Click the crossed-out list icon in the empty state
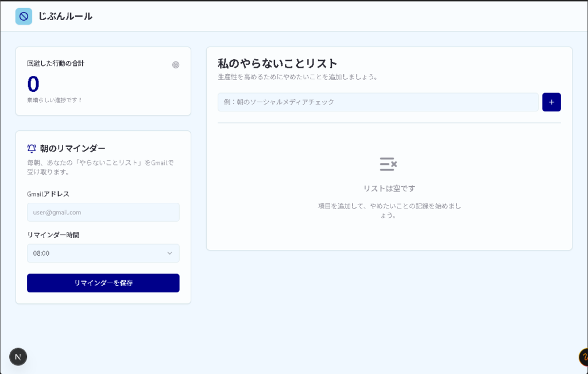Image resolution: width=588 pixels, height=374 pixels. coord(389,164)
